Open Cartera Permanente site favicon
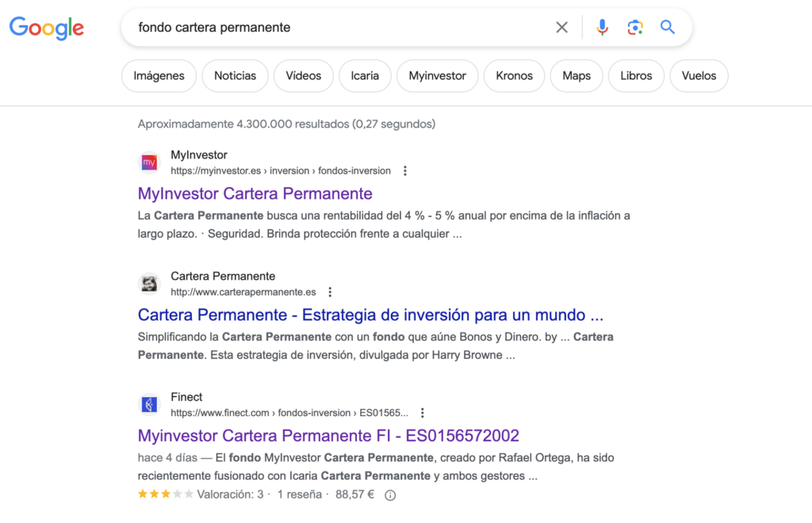812x523 pixels. point(149,284)
